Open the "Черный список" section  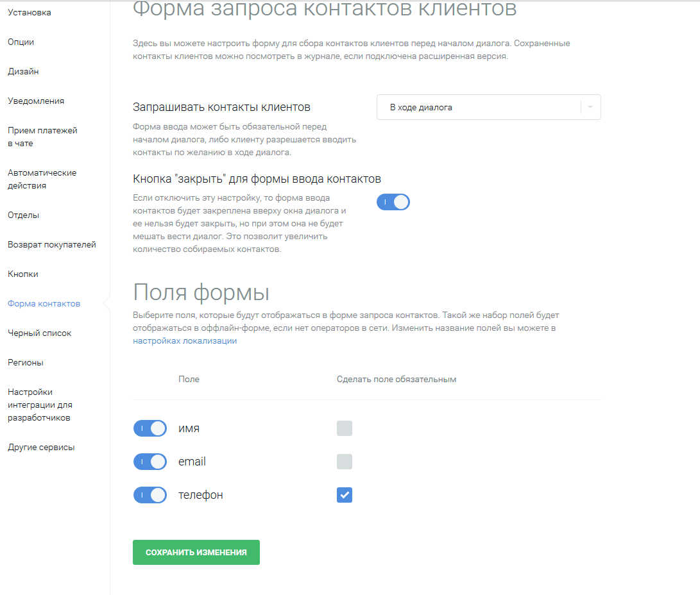click(40, 333)
